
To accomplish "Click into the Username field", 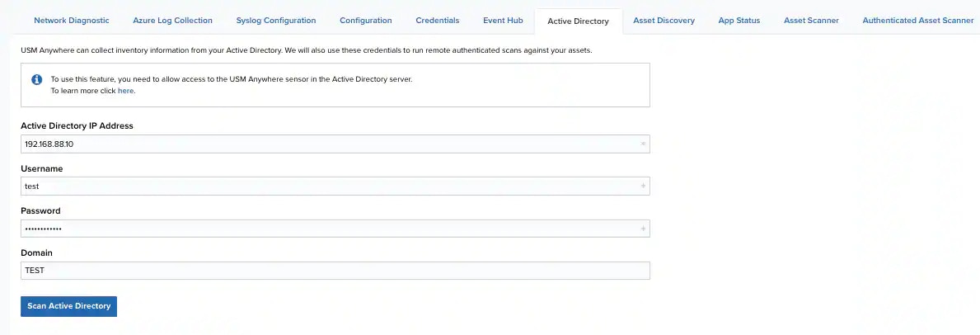I will (335, 186).
